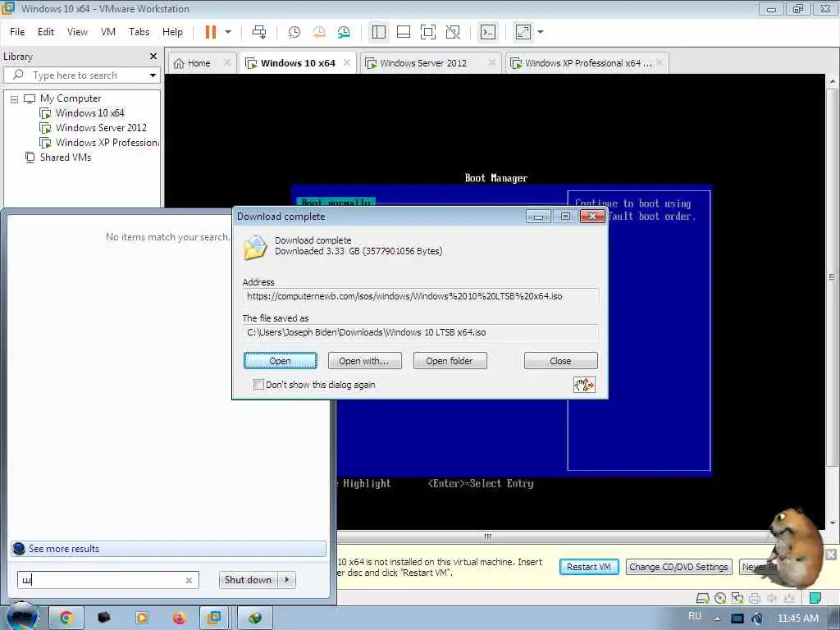Click the hand icon in the download dialog

click(x=584, y=385)
